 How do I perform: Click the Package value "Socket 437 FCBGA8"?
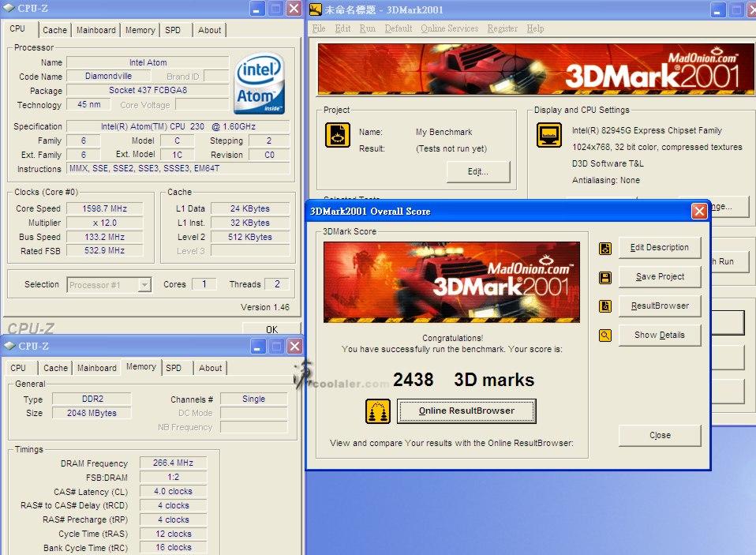click(148, 90)
